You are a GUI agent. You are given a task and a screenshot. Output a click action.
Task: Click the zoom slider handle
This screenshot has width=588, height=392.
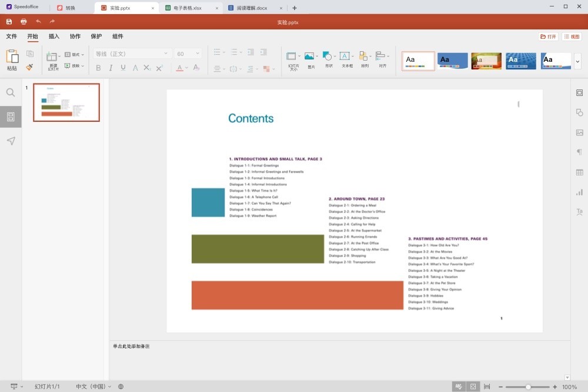(x=528, y=387)
